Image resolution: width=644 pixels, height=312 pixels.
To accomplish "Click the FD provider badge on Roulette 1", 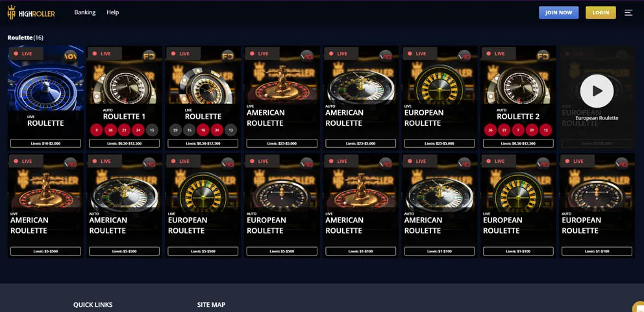I will 149,55.
